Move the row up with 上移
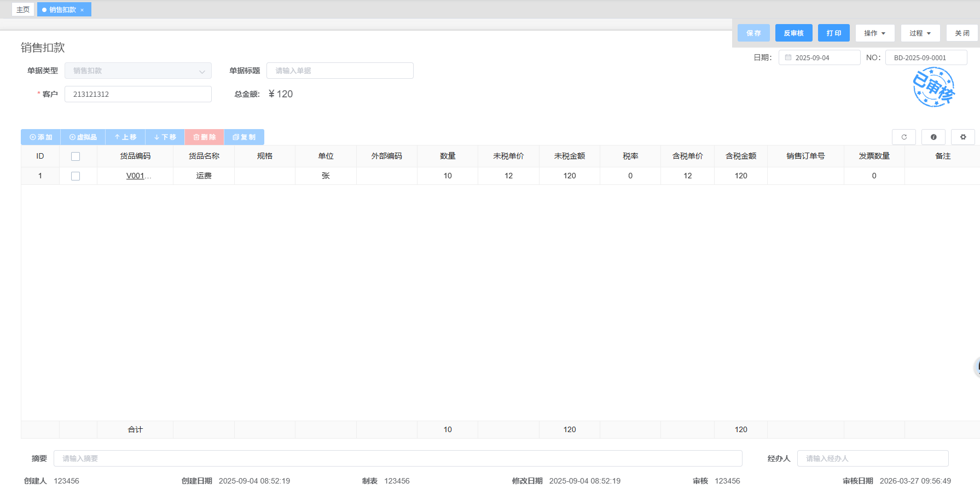This screenshot has width=980, height=489. (125, 137)
